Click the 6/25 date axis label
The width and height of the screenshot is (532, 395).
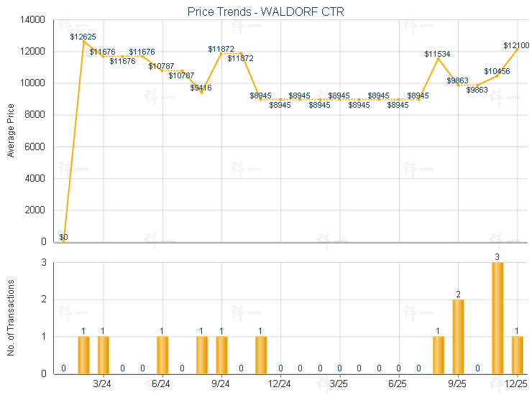(398, 384)
